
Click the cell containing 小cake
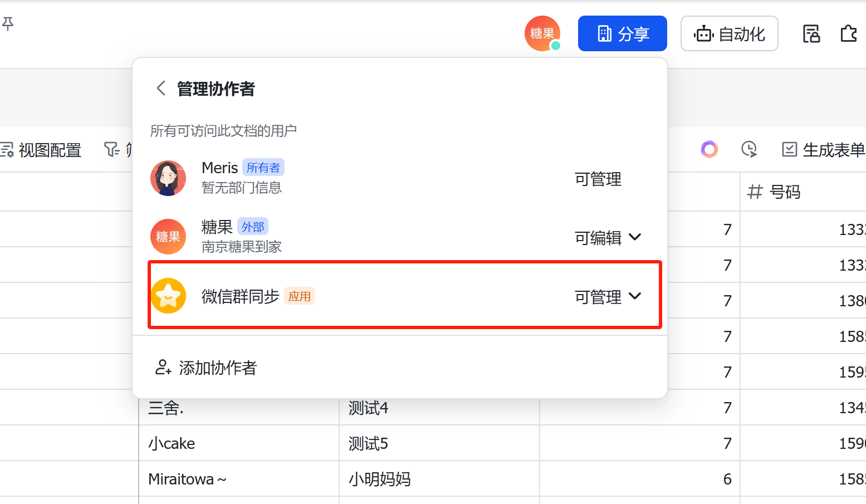pyautogui.click(x=172, y=443)
